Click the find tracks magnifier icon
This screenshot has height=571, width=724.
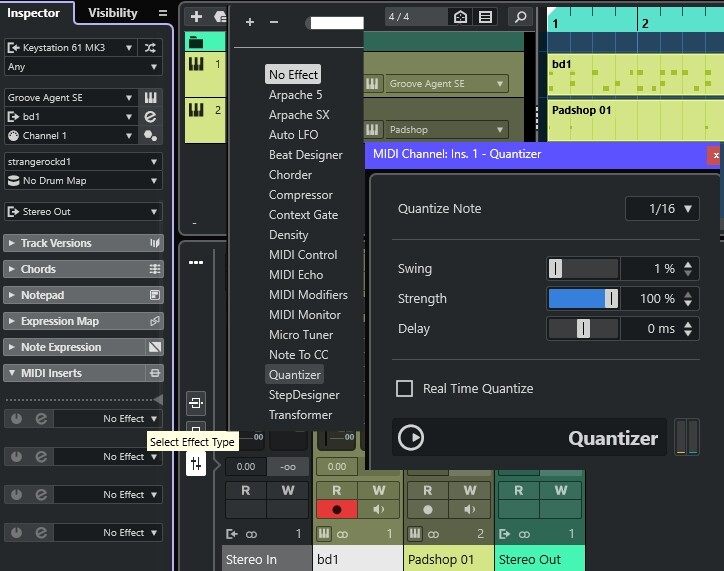pos(520,17)
